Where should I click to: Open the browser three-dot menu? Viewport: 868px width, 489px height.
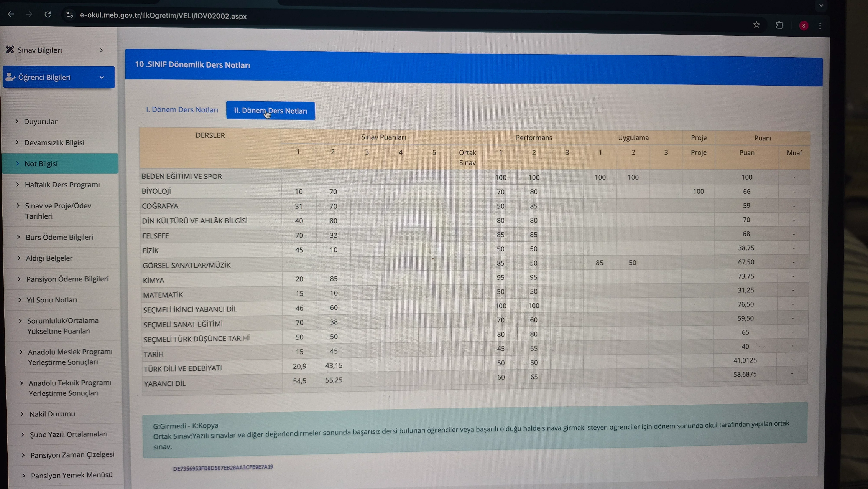click(x=820, y=26)
